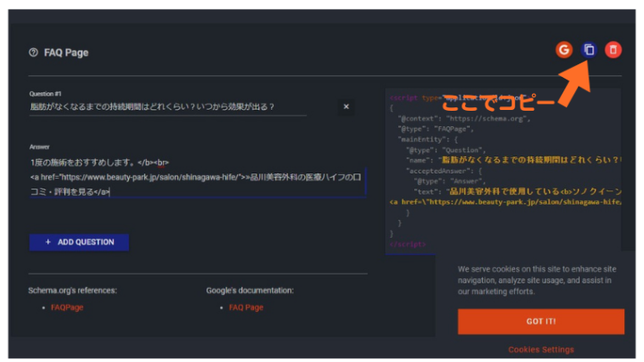Image resolution: width=644 pixels, height=362 pixels.
Task: Click the red trash delete icon
Action: 614,50
